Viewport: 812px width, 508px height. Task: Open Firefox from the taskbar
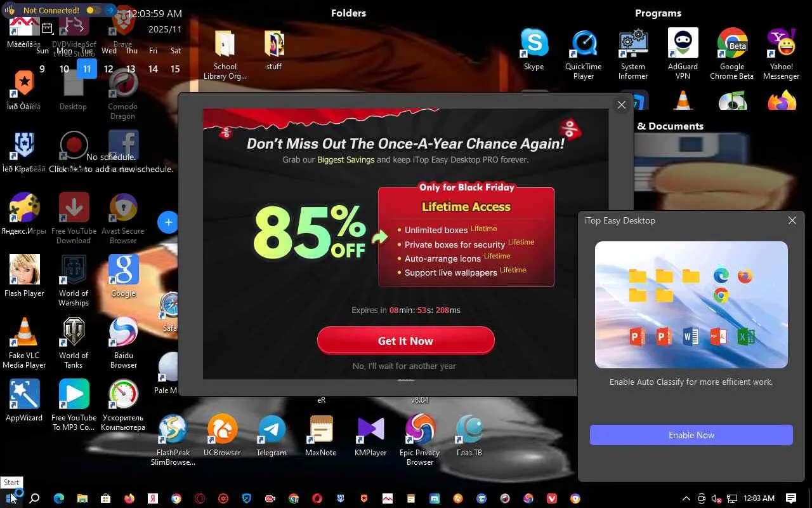pos(129,498)
